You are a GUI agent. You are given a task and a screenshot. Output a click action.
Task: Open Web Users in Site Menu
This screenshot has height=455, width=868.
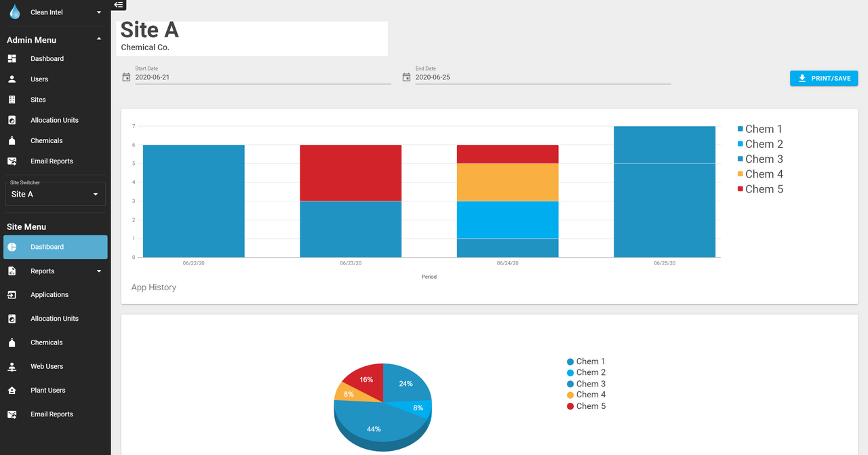(47, 366)
